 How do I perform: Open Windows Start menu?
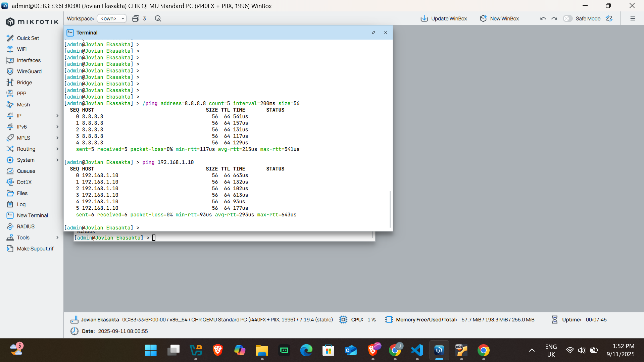151,350
